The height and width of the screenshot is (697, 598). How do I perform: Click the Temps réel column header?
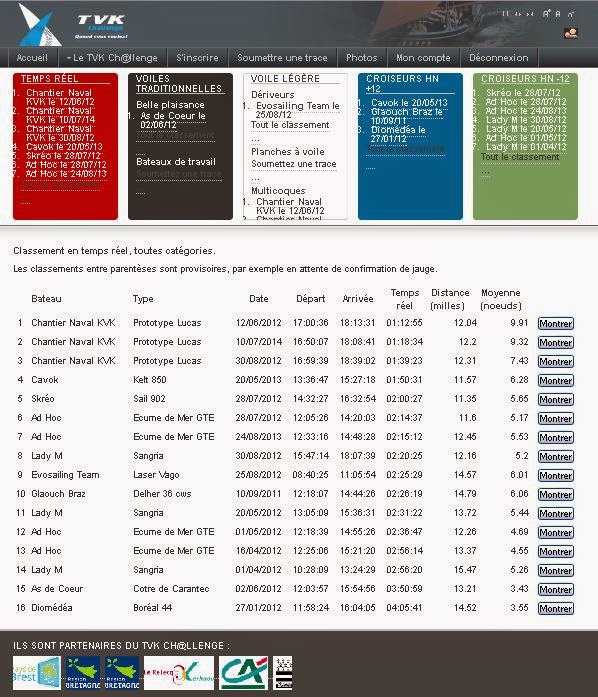(x=405, y=299)
